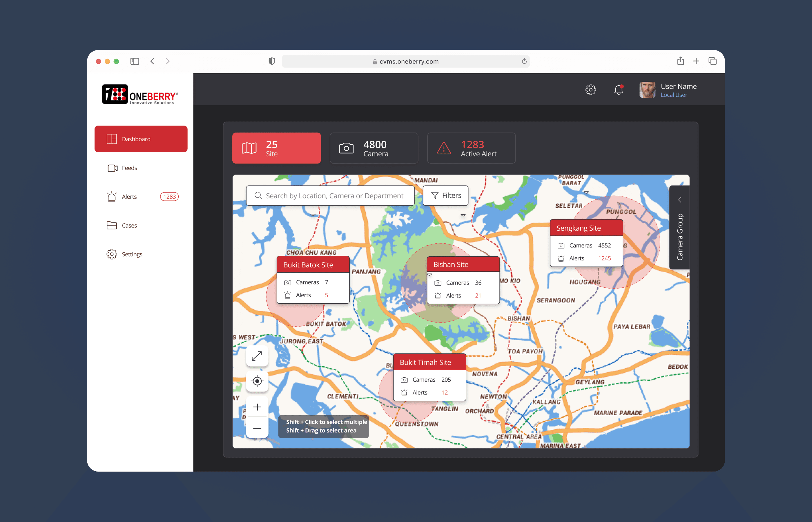Viewport: 812px width, 522px height.
Task: Click Sengkang alerts count 1245
Action: click(605, 258)
